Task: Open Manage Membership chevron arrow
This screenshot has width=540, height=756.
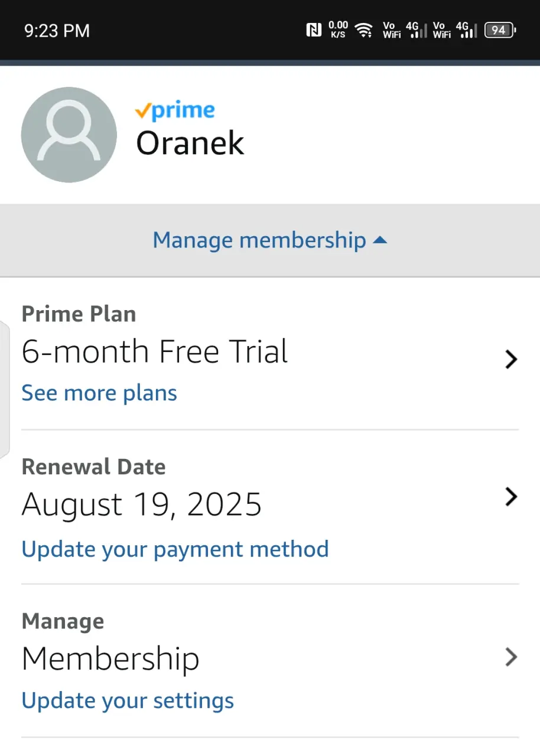Action: (511, 657)
